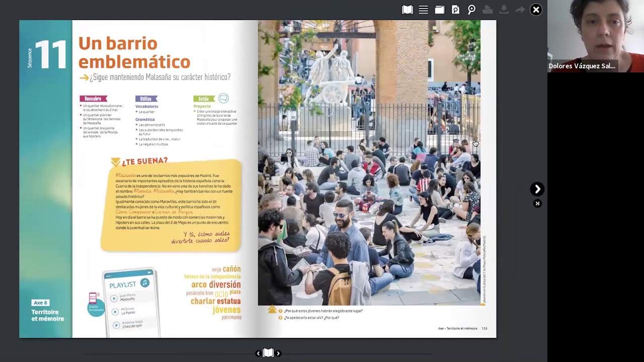Click the 'Clara Campoamor' highlighted name
Viewport: 644px width, 362px height.
(x=133, y=212)
